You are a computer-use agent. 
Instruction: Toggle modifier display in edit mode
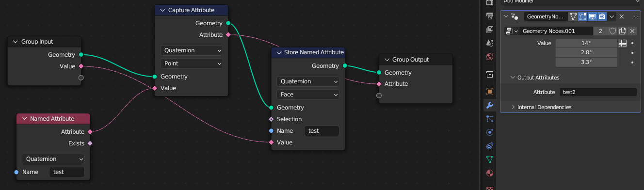pos(583,16)
